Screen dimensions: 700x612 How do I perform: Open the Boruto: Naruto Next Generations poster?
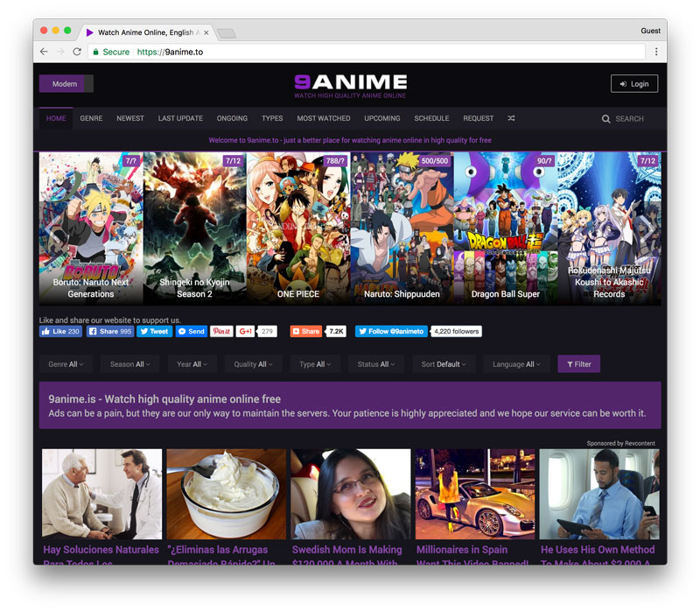(x=91, y=229)
